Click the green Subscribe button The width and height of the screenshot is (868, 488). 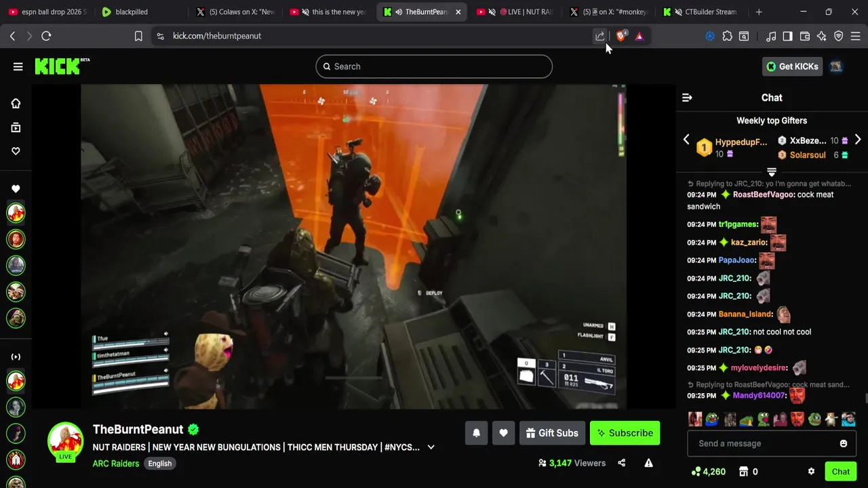[x=625, y=433]
